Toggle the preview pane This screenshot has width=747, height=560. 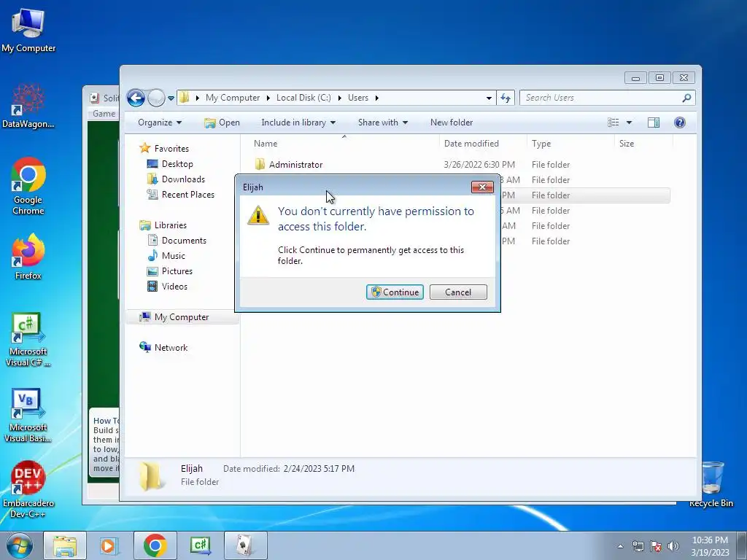pyautogui.click(x=653, y=122)
